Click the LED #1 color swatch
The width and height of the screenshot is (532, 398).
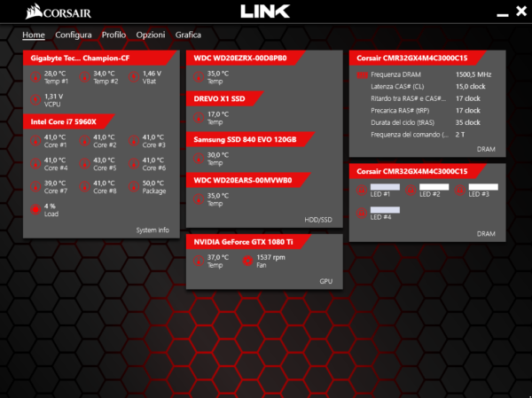click(385, 187)
